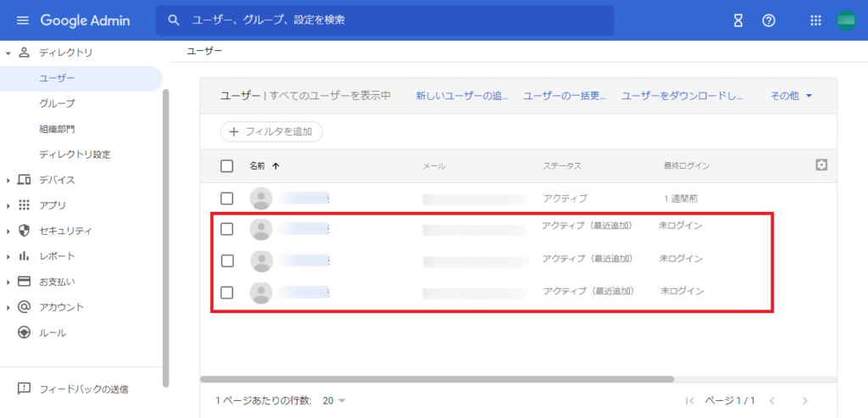Image resolution: width=868 pixels, height=418 pixels.
Task: Open the main hamburger menu
Action: coord(23,20)
